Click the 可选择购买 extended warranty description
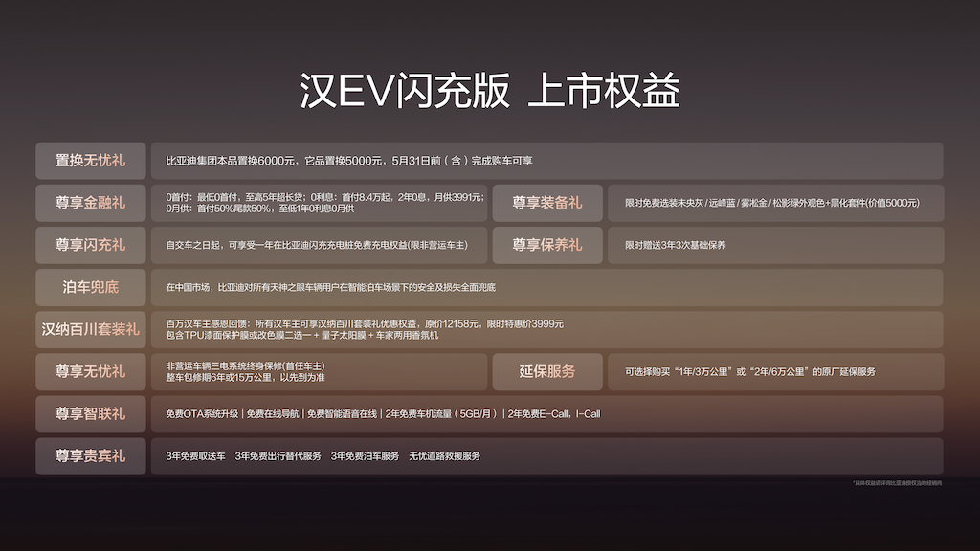980x551 pixels. pos(750,371)
